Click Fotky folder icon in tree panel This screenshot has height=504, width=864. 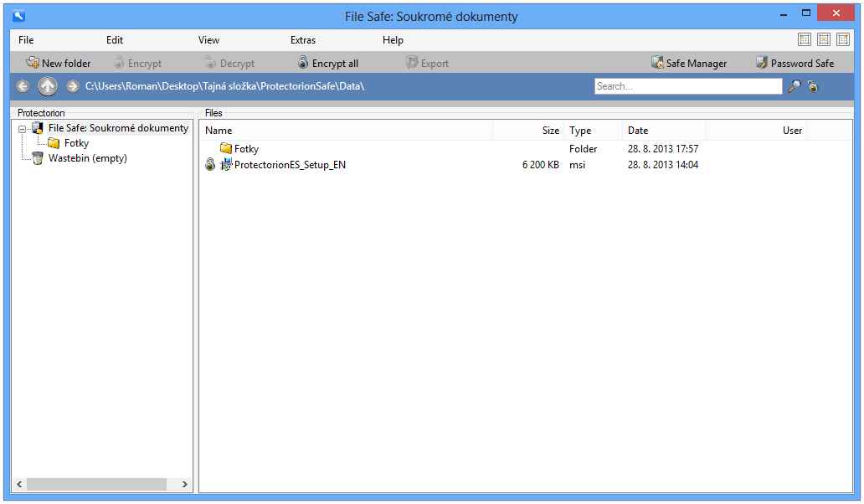pyautogui.click(x=54, y=143)
